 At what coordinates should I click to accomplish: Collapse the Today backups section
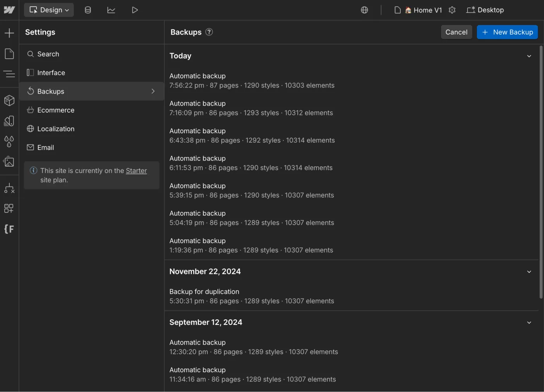pyautogui.click(x=529, y=56)
